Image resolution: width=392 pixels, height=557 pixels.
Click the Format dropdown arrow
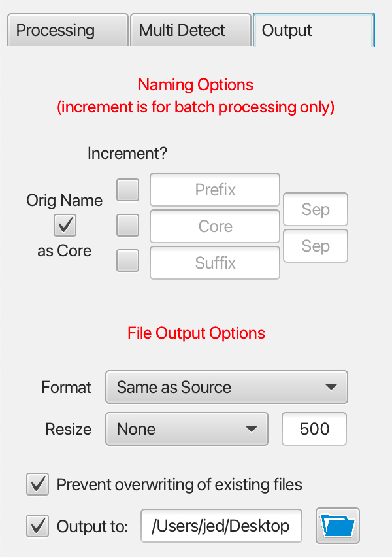(331, 387)
